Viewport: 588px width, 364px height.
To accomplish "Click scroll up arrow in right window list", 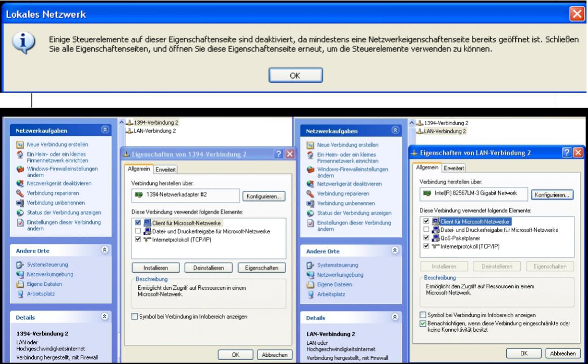I will click(412, 123).
